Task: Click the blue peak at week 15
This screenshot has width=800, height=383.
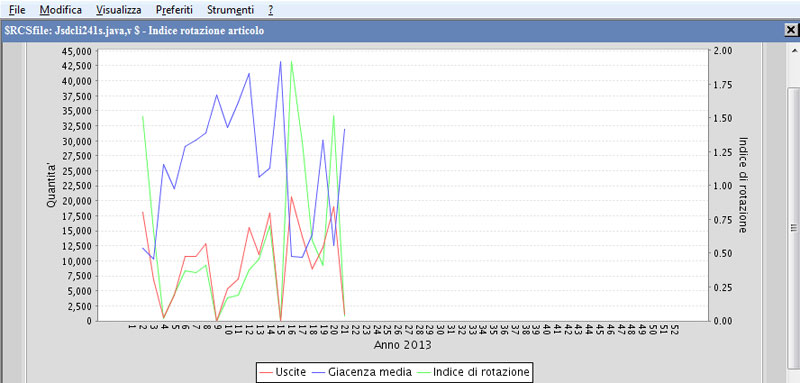Action: [280, 62]
